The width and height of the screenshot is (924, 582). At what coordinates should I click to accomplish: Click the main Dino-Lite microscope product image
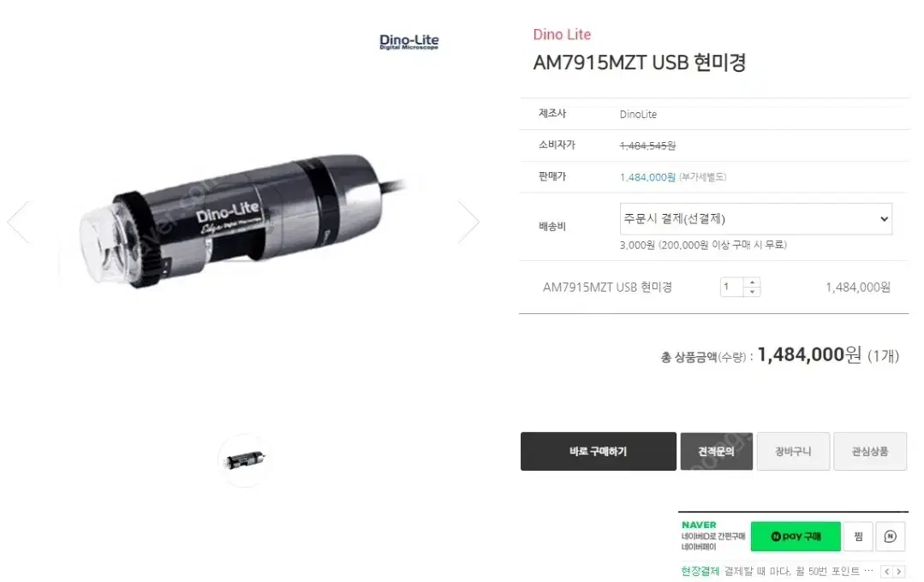point(243,222)
